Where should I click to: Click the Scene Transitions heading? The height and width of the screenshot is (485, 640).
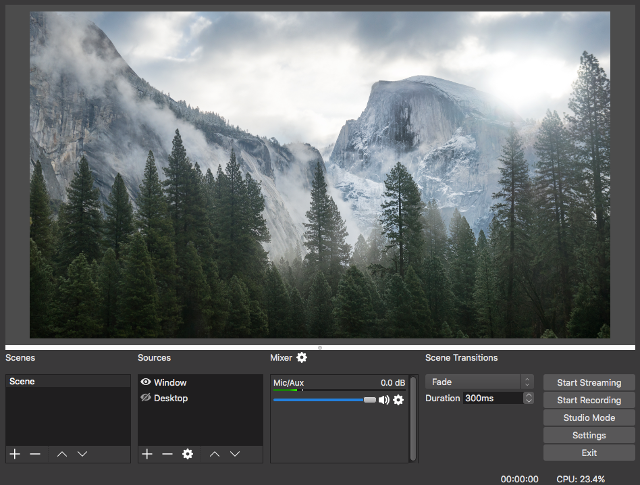(461, 358)
